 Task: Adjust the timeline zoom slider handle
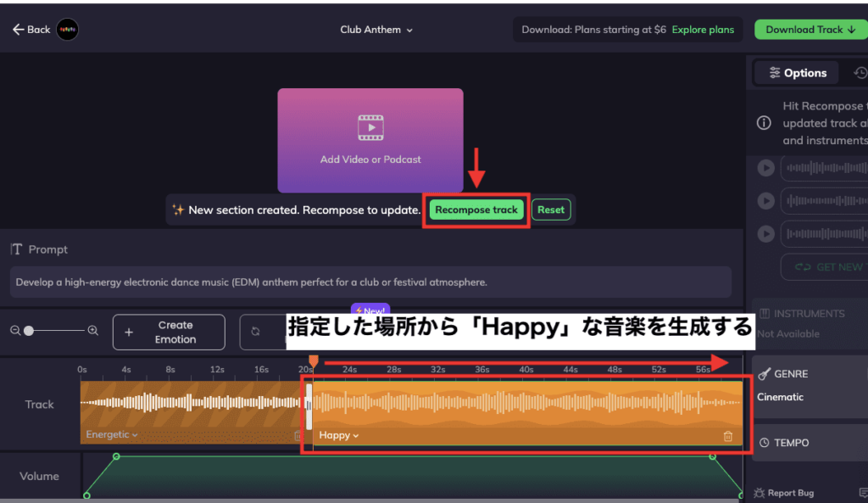(29, 331)
